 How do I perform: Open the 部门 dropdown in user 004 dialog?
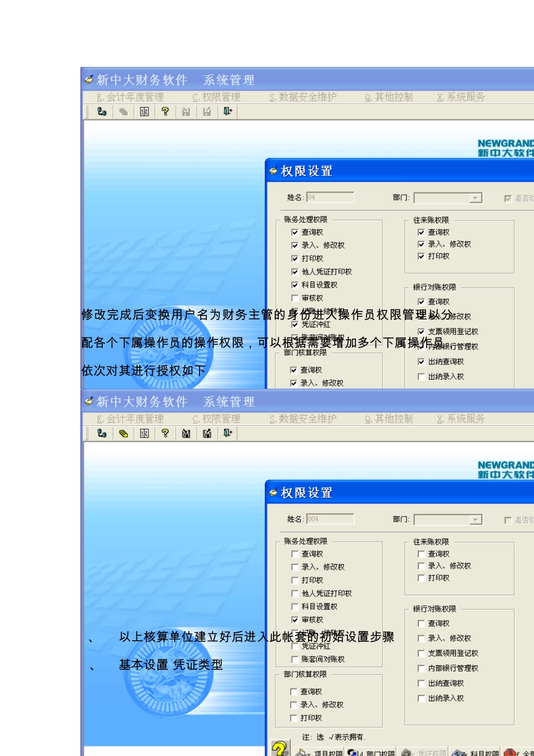tap(476, 520)
